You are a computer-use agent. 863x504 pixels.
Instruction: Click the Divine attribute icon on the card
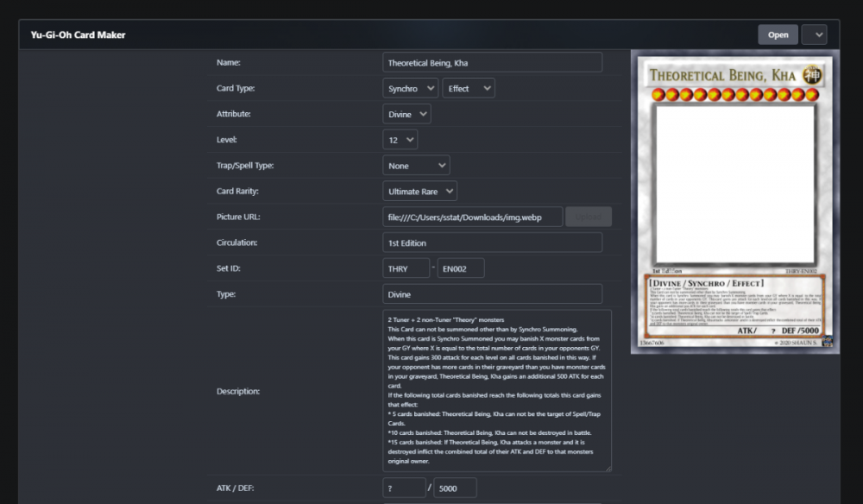812,76
